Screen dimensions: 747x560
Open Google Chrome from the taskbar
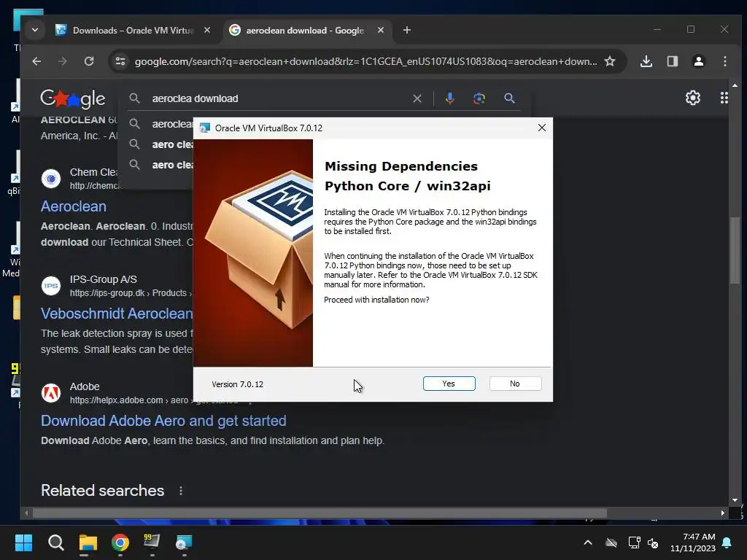tap(120, 542)
